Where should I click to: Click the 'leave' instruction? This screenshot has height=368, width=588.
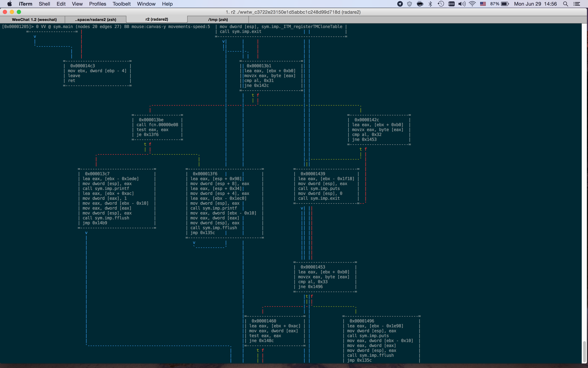click(74, 76)
